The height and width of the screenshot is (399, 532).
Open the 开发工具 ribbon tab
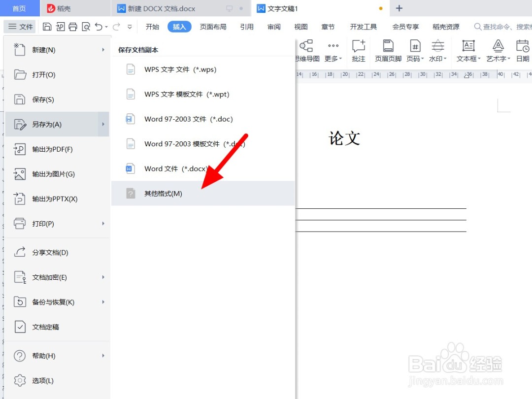click(364, 27)
